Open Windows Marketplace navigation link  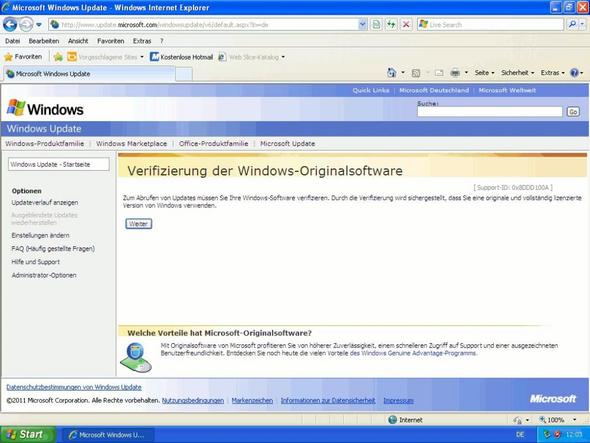[131, 144]
